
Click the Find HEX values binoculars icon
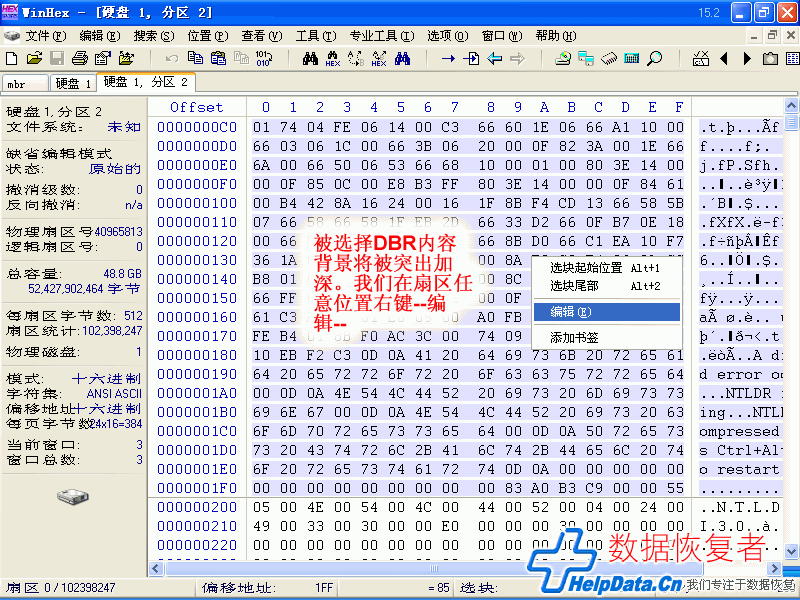pos(333,59)
